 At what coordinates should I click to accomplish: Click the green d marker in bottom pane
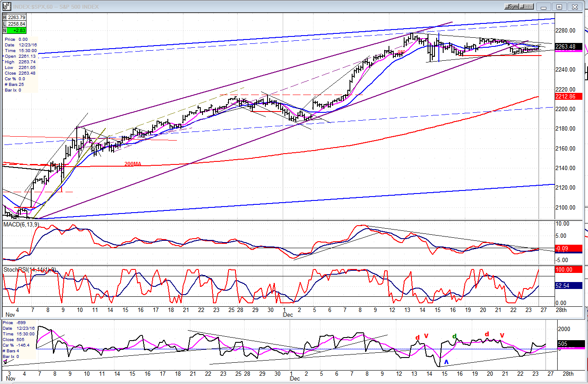454,336
